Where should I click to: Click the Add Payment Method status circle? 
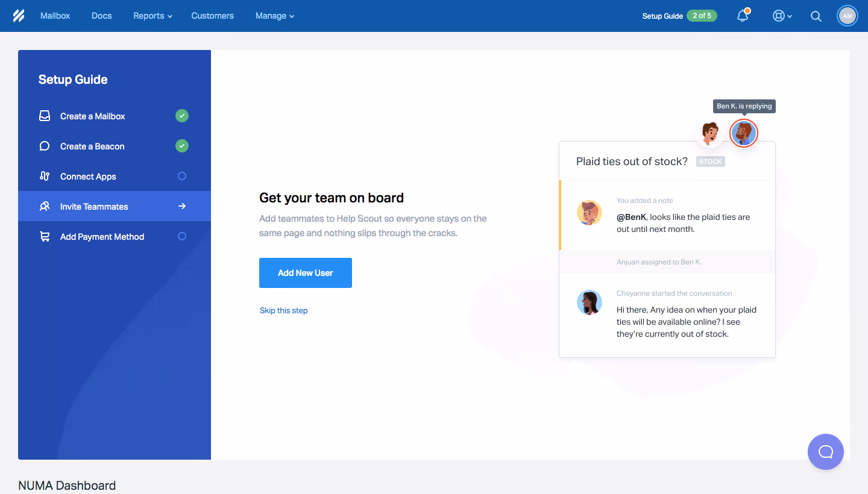[182, 236]
